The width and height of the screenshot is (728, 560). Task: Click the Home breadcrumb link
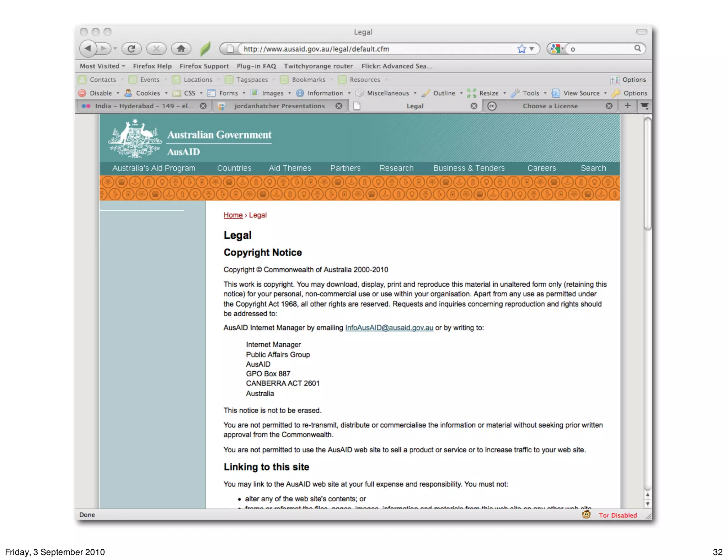233,215
